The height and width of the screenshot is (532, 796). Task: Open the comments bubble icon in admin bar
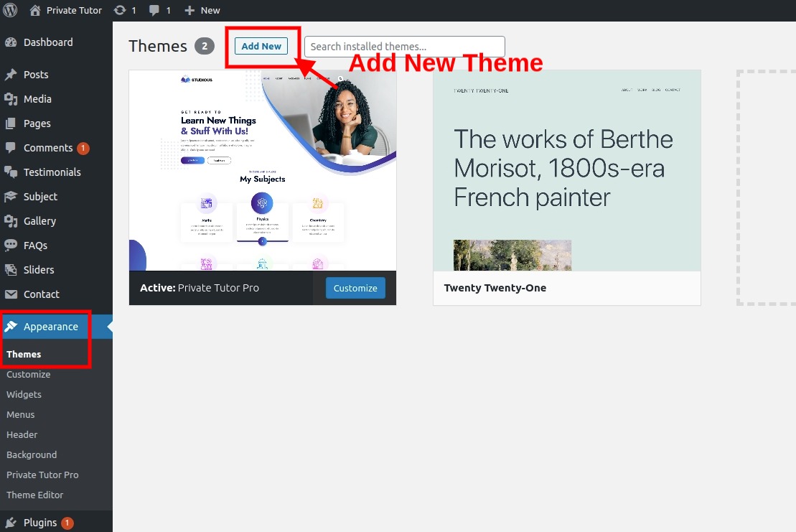(154, 11)
